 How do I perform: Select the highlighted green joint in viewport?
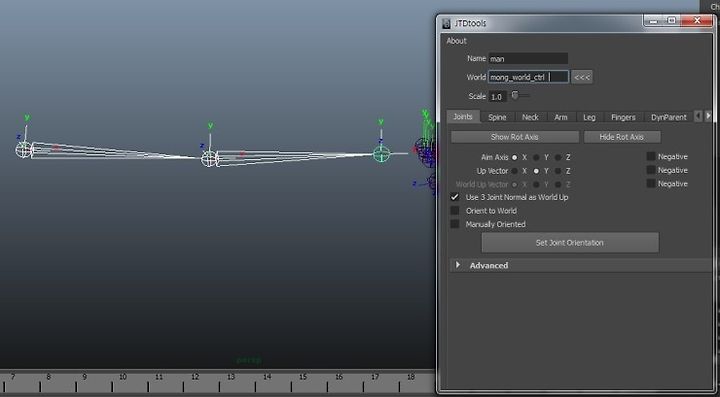(381, 154)
